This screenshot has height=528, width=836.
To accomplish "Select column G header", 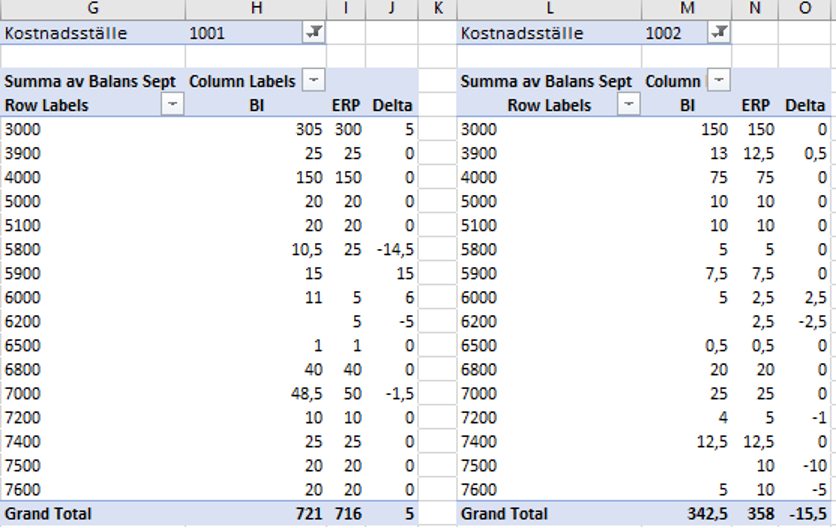I will [x=93, y=9].
